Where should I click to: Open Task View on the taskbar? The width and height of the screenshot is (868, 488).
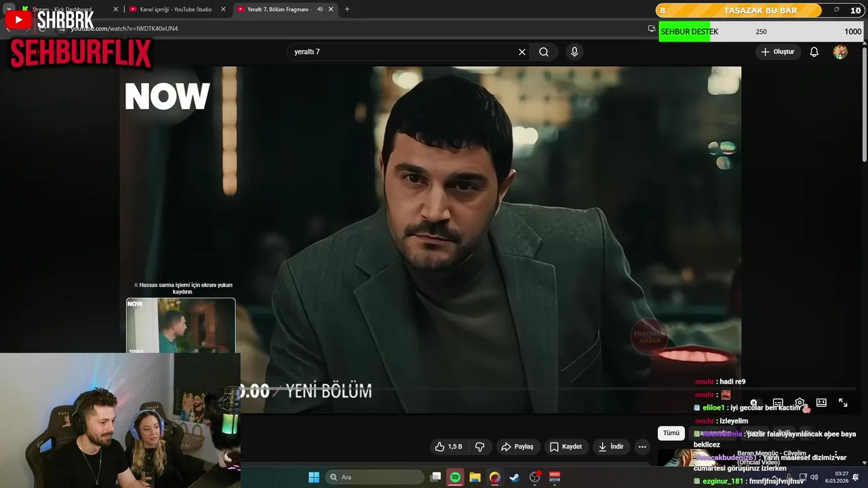pos(436,477)
